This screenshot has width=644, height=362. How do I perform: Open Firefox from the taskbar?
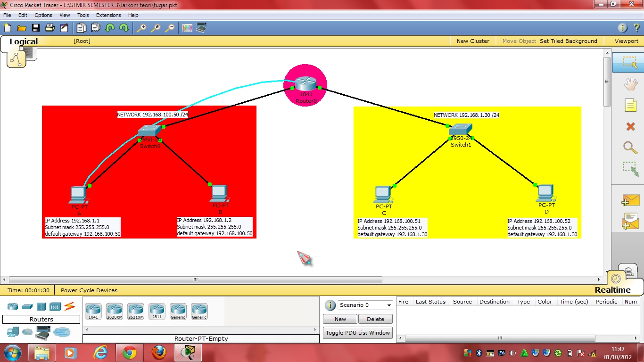click(x=159, y=353)
